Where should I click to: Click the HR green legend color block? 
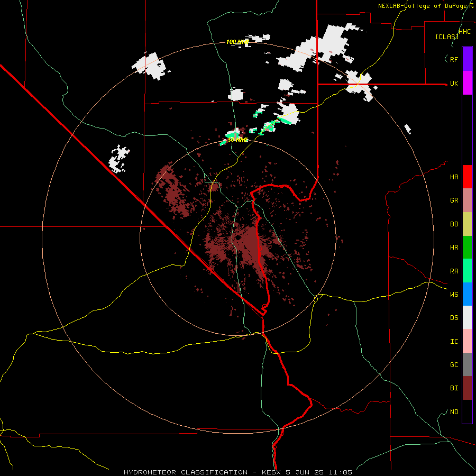467,248
